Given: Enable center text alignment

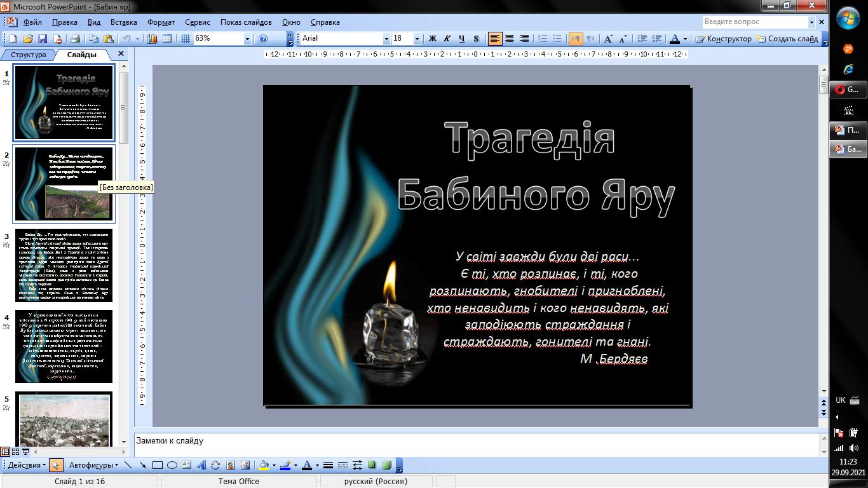Looking at the screenshot, I should [x=509, y=39].
